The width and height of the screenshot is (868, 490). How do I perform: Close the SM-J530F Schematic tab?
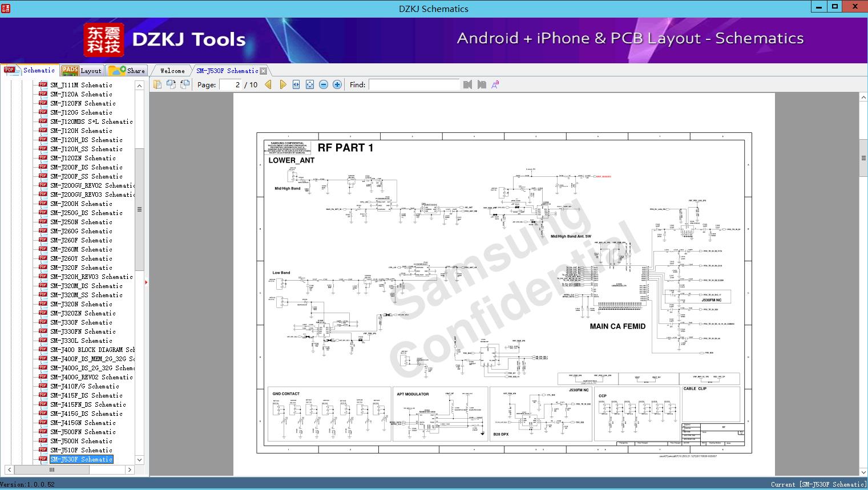[x=263, y=71]
